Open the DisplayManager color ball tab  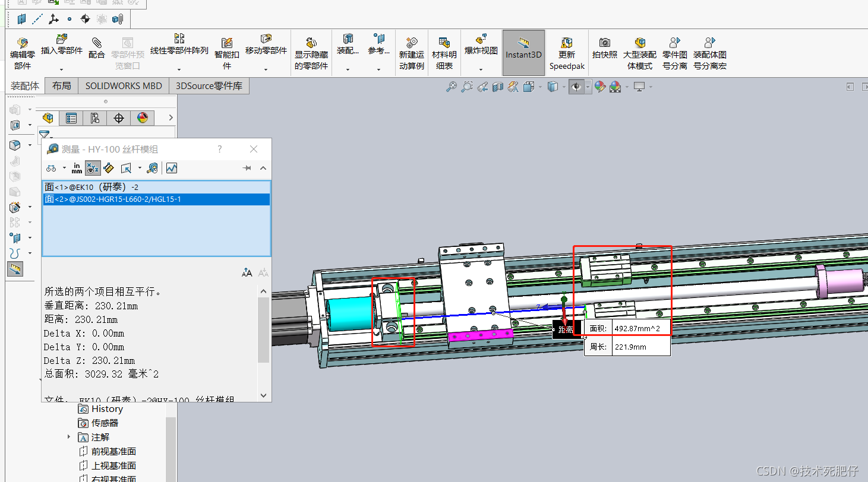tap(143, 118)
